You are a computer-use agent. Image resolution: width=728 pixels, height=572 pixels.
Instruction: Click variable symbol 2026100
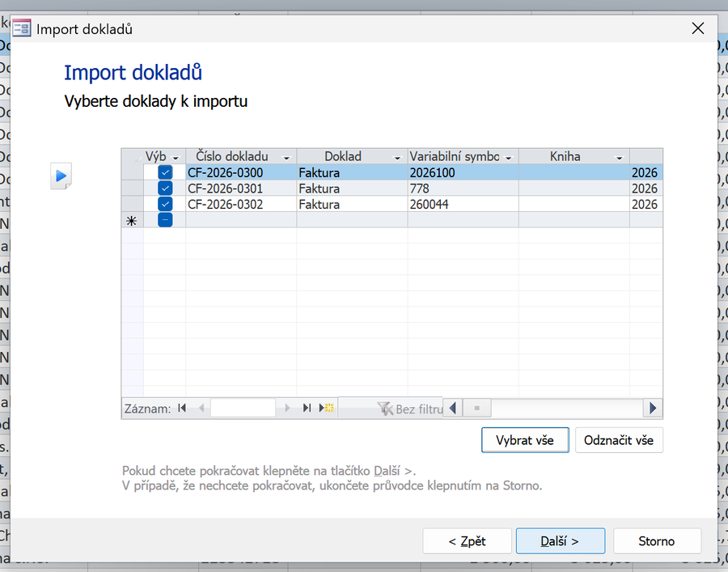[463, 172]
